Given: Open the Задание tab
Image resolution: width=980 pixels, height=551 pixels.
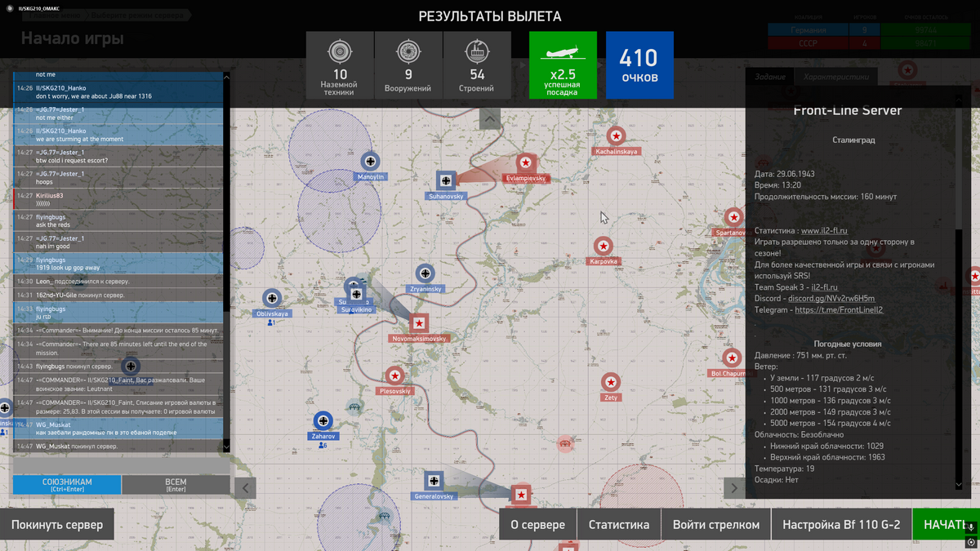Looking at the screenshot, I should [x=769, y=77].
